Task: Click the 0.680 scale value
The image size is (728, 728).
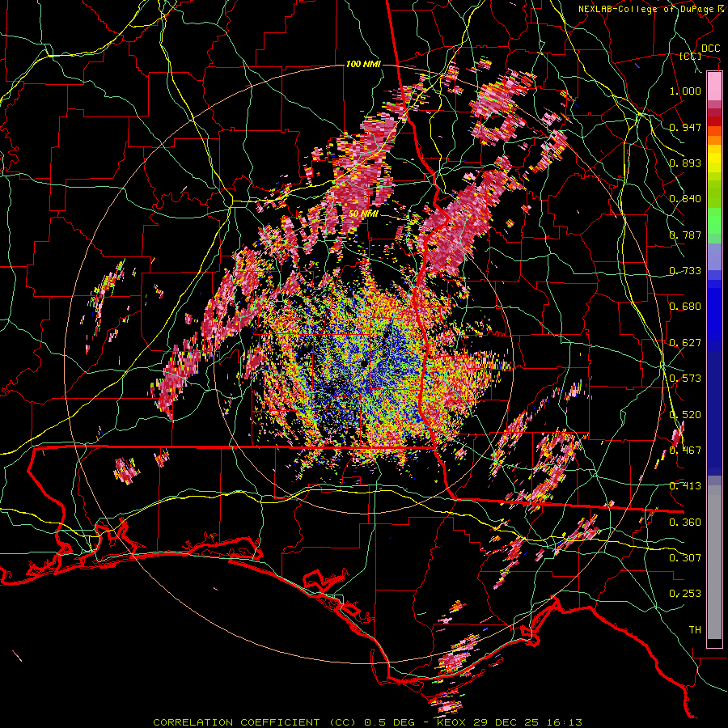Action: tap(685, 307)
